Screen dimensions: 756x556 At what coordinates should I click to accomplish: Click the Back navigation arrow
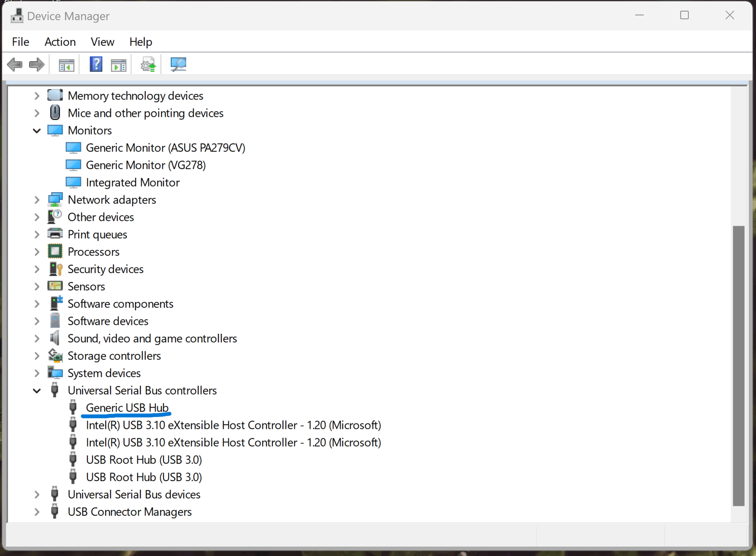tap(15, 64)
